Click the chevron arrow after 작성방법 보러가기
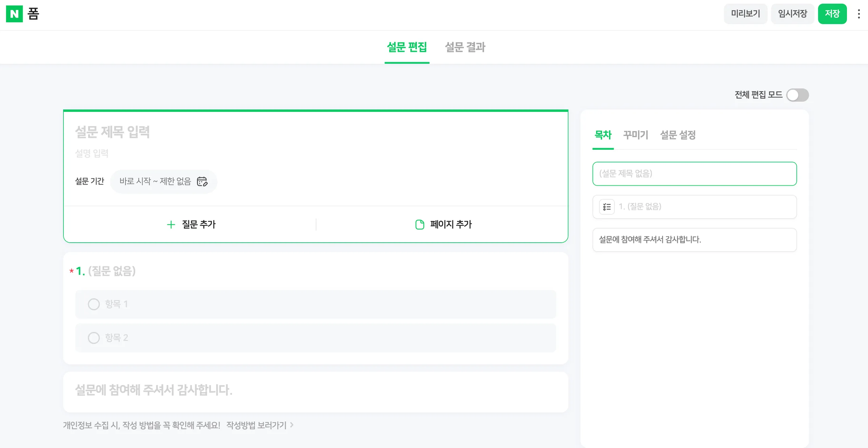 tap(292, 425)
